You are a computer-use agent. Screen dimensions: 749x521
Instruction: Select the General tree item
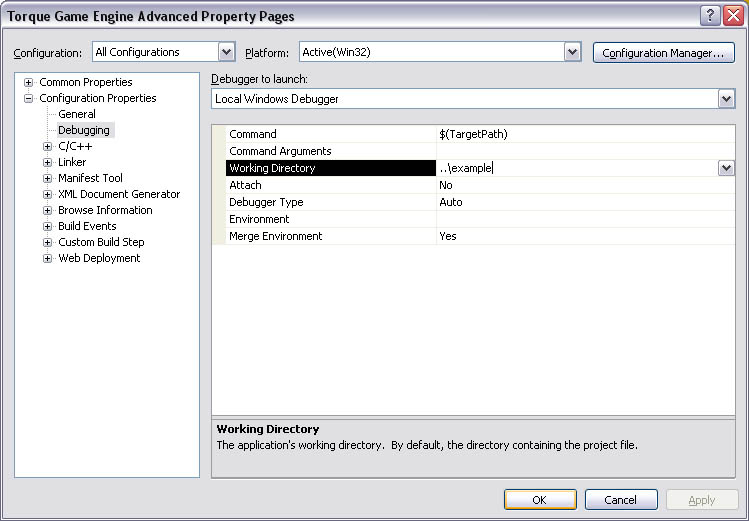tap(77, 114)
